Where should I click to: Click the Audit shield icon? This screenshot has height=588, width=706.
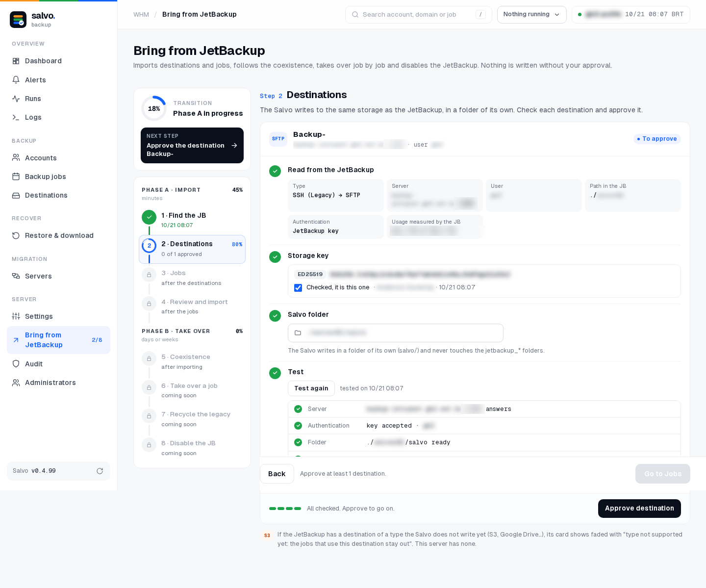point(16,364)
